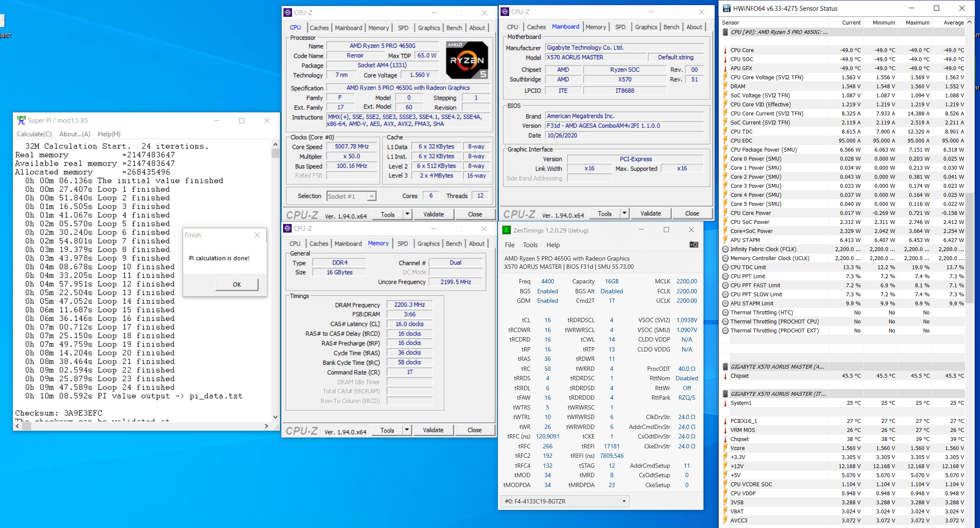Click the ZenTimings green title icon

[507, 230]
